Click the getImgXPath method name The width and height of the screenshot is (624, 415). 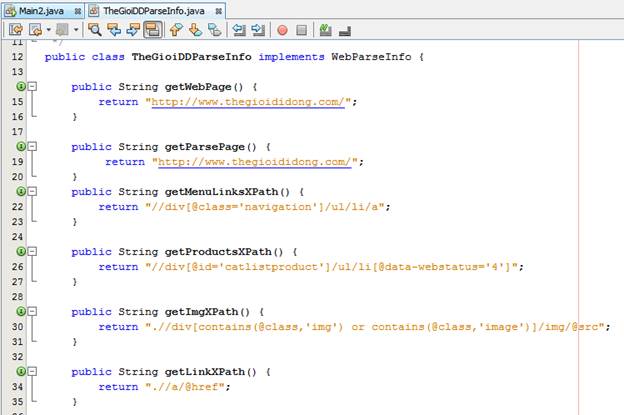(202, 312)
